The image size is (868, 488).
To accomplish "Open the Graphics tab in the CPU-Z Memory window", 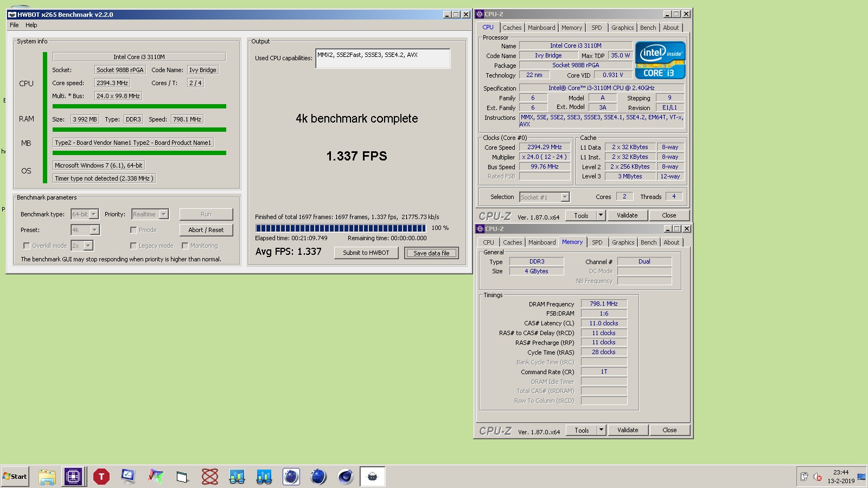I will click(623, 242).
